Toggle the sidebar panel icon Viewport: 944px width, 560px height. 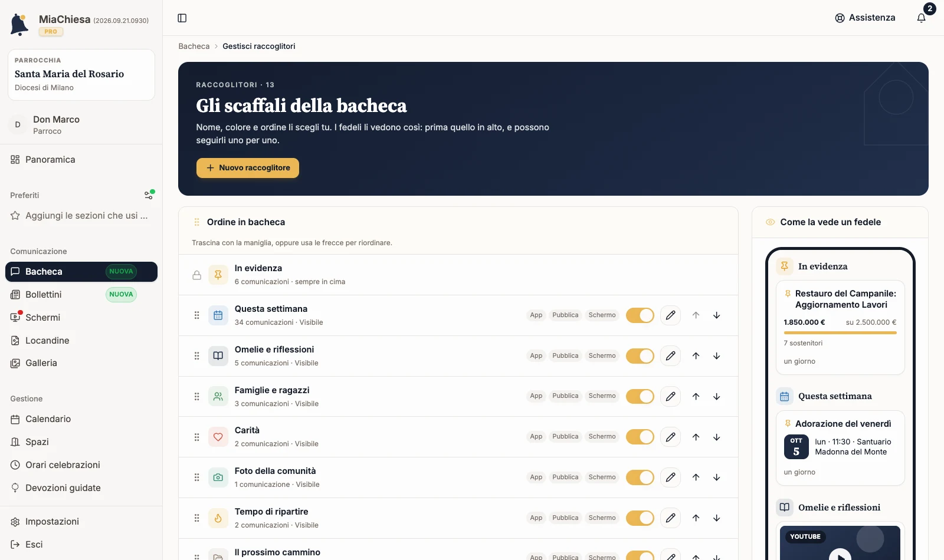pos(182,18)
